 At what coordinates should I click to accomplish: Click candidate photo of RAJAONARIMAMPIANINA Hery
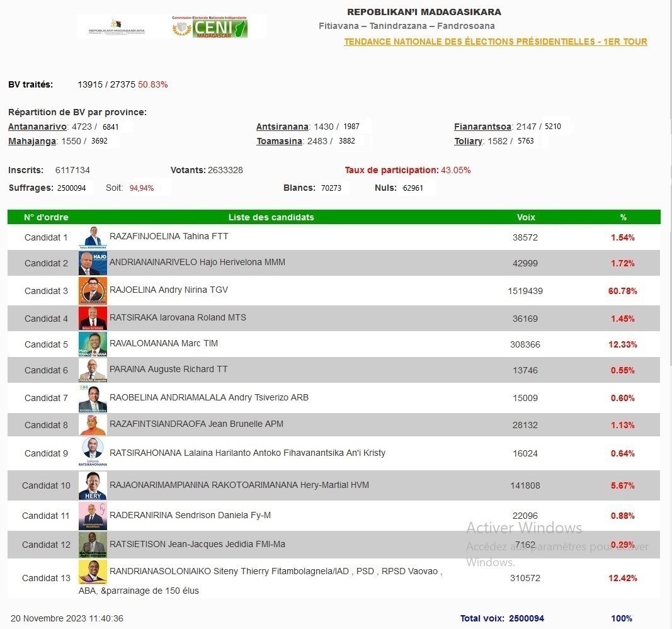(93, 485)
